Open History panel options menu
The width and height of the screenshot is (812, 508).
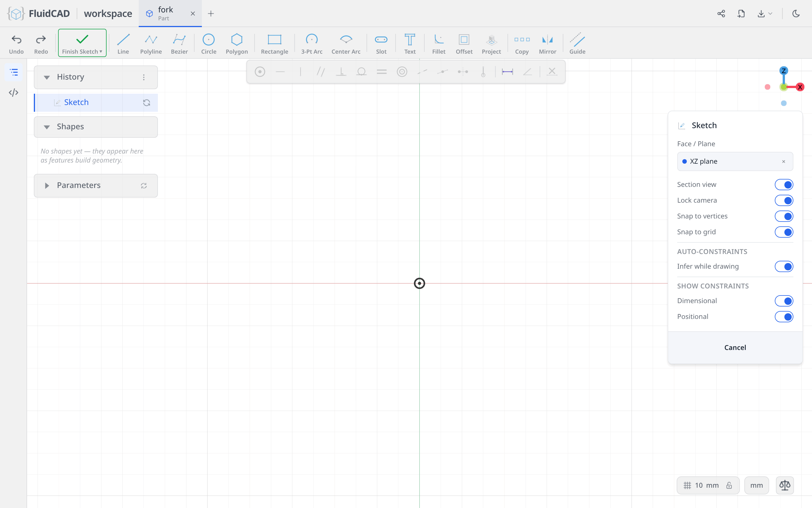144,77
